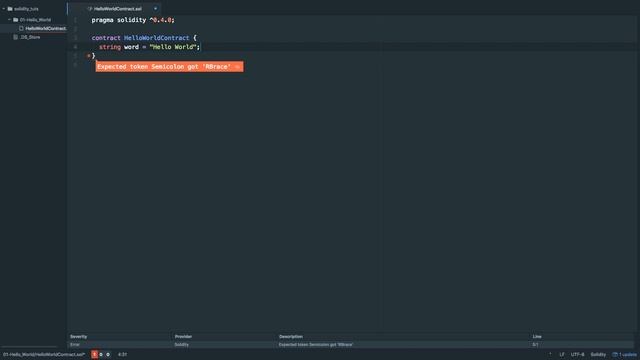
Task: Click the up-arrow icon in status bar
Action: (x=550, y=354)
